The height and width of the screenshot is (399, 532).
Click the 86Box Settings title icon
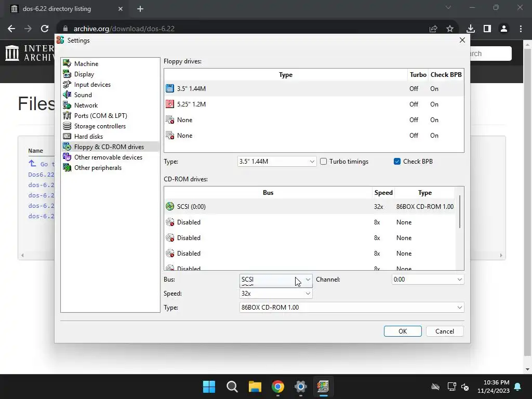[x=60, y=40]
